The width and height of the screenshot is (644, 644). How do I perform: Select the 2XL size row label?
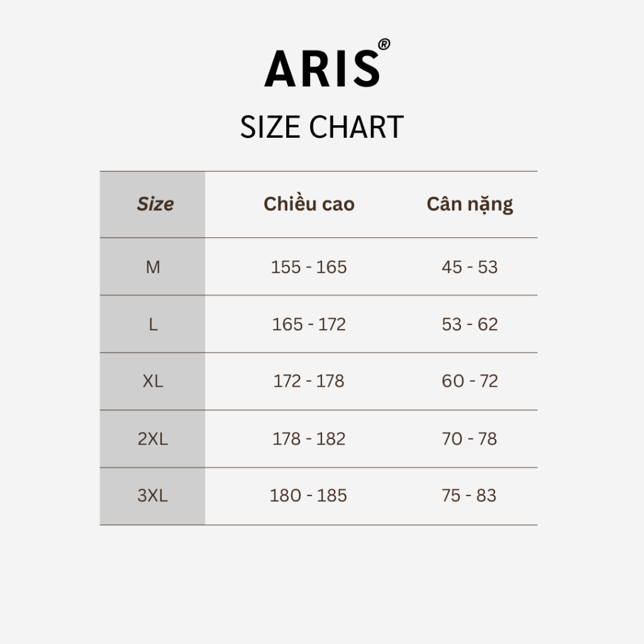[x=153, y=439]
